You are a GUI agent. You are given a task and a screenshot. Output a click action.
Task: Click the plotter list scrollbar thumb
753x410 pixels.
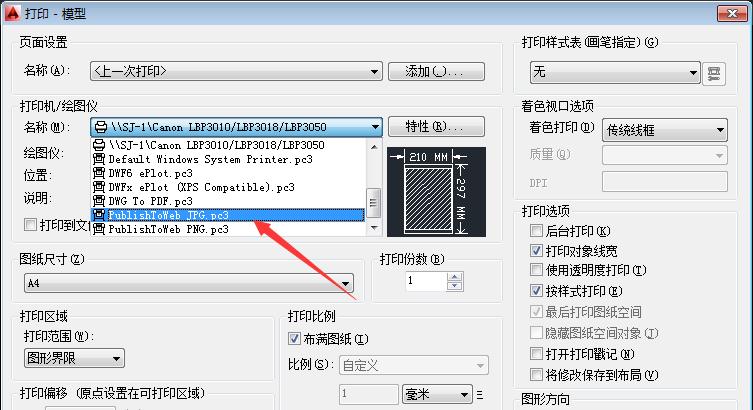point(373,202)
